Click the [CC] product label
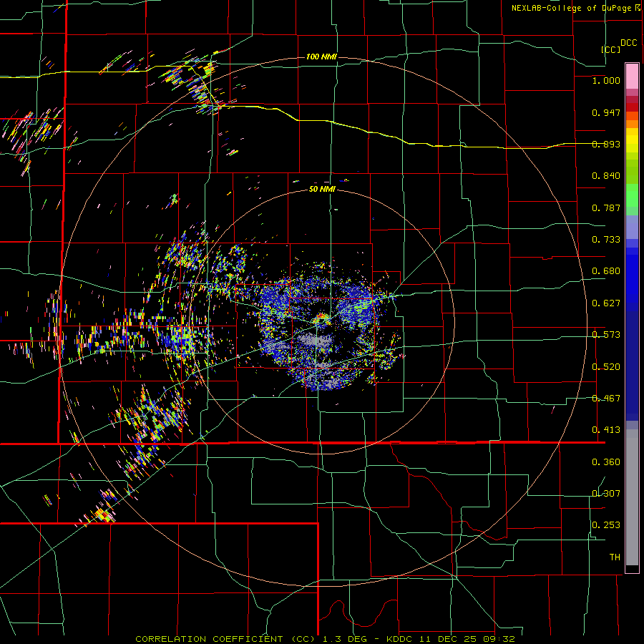Image resolution: width=644 pixels, height=644 pixels. [610, 49]
